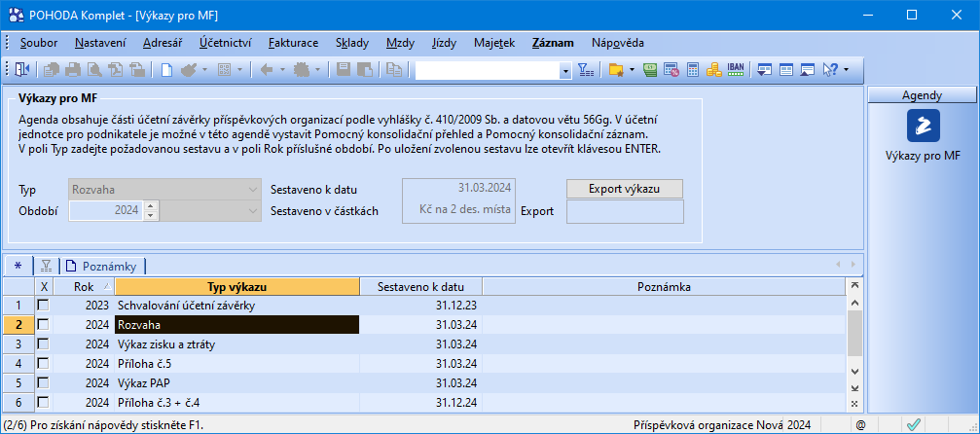Screen dimensions: 980x434
Task: Click the printer icon in toolbar
Action: [x=74, y=70]
